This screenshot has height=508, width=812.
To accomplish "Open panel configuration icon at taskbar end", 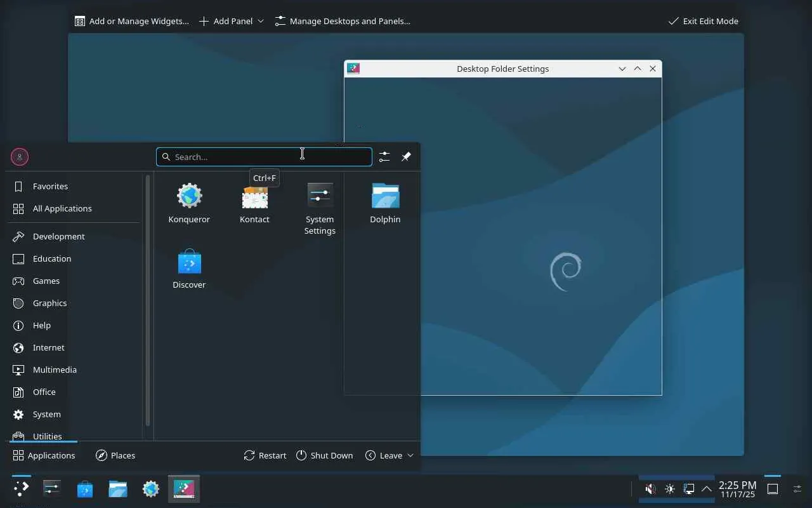I will pyautogui.click(x=797, y=489).
